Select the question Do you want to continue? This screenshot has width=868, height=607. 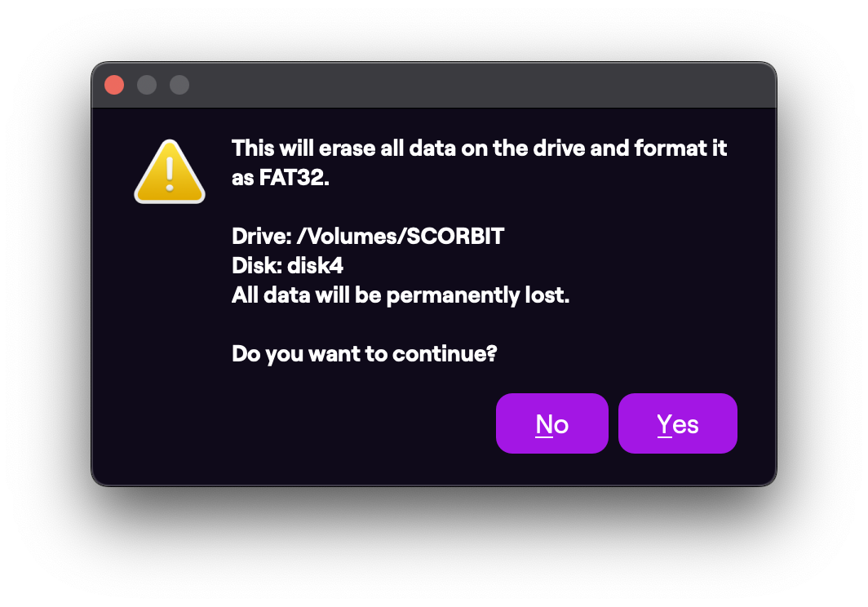(x=364, y=353)
